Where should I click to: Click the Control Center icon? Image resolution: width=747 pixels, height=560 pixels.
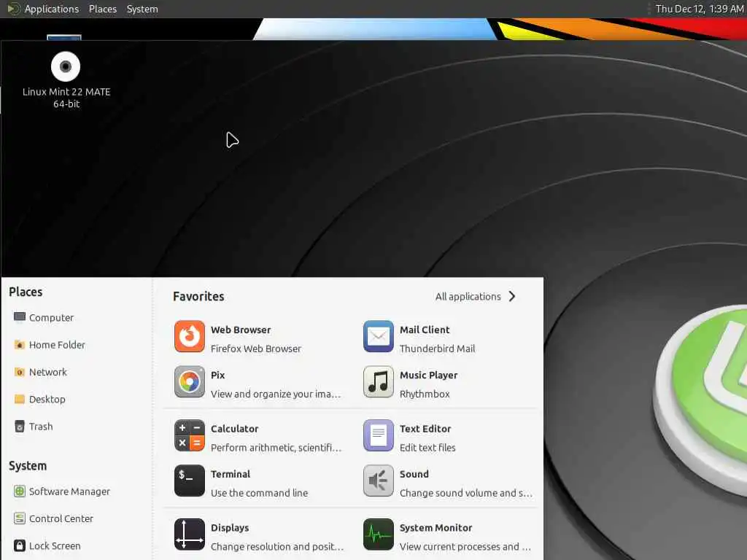click(20, 518)
